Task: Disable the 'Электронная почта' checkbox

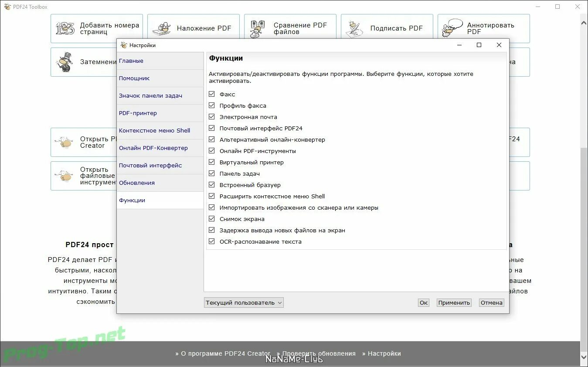Action: pos(212,117)
